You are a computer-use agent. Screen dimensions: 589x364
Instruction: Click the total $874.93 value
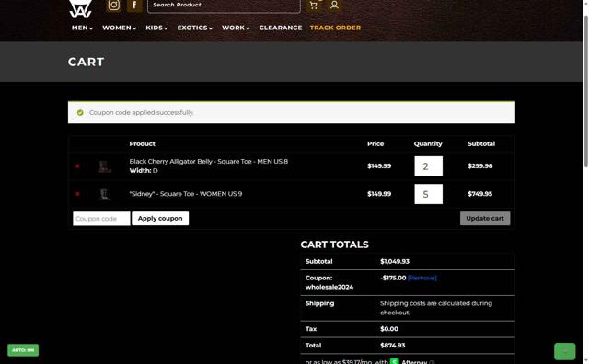click(x=393, y=346)
